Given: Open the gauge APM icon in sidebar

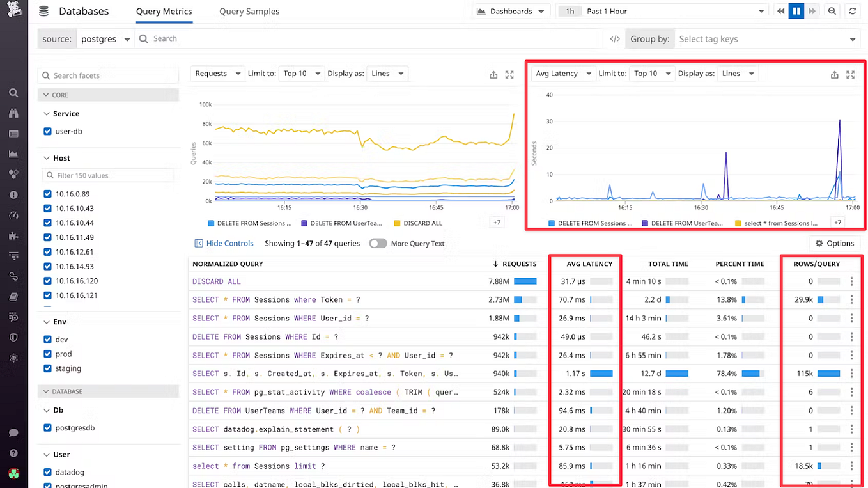Looking at the screenshot, I should pos(13,216).
